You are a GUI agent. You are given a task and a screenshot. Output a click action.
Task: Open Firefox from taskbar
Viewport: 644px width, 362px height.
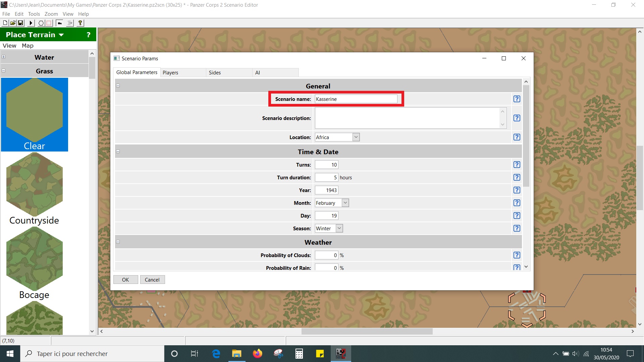[258, 354]
